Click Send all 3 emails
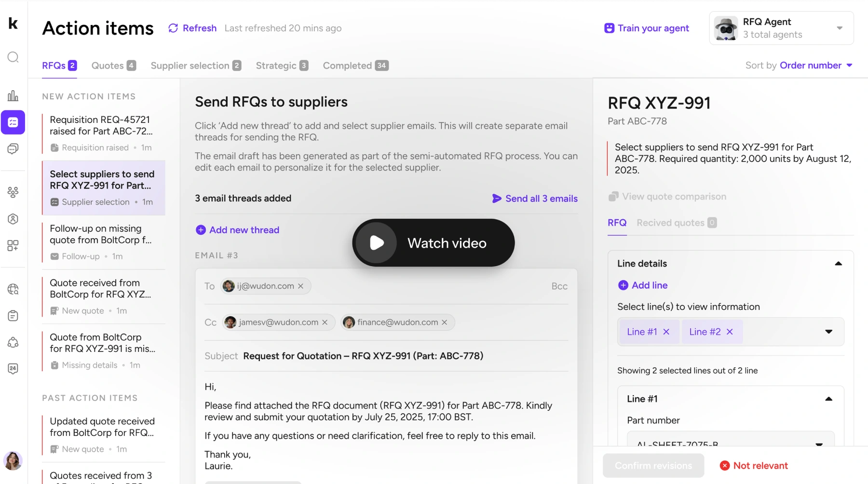The image size is (868, 484). (535, 199)
